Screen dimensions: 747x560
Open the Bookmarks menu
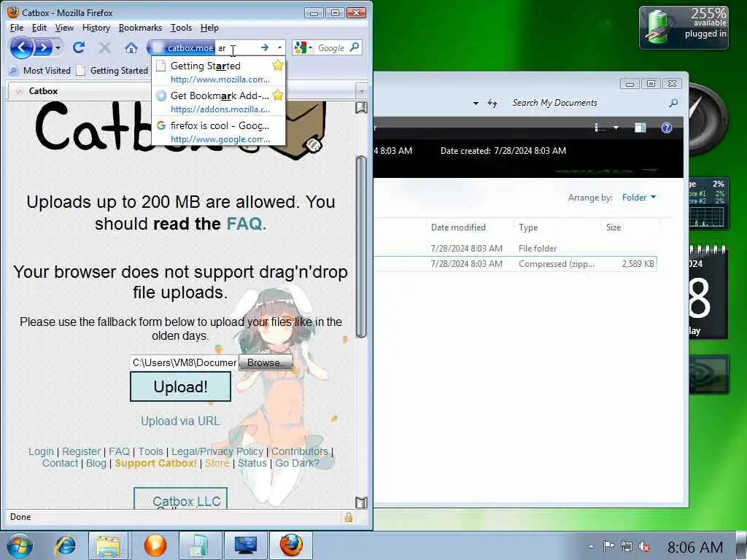pyautogui.click(x=140, y=28)
